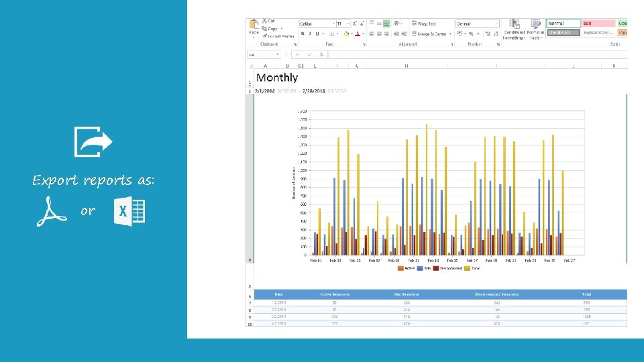Apply the Bad cell style
Screen dimensions: 644x362
(x=599, y=23)
